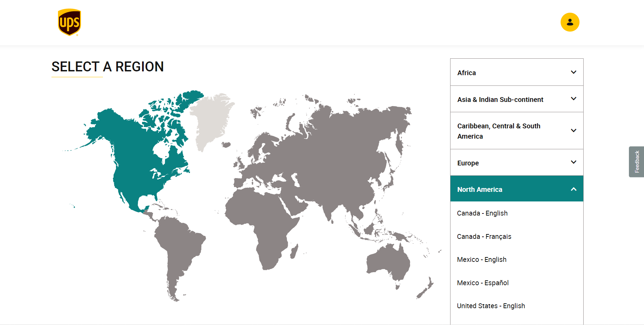Click the teal North America map region
Viewport: 644px width, 325px height.
click(137, 154)
